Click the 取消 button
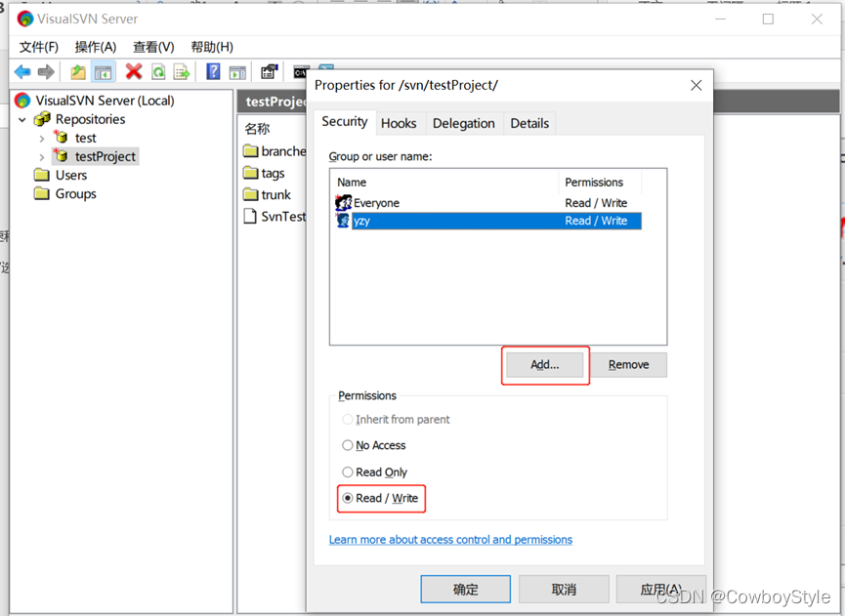 pyautogui.click(x=564, y=589)
